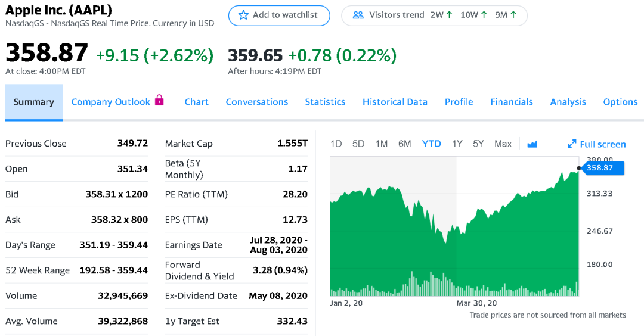This screenshot has width=644, height=336.
Task: Click the EPS value 12.73
Action: click(x=295, y=219)
